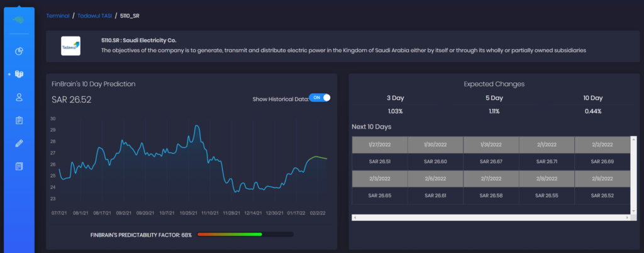Click the 5110_SR breadcrumb item
Image resolution: width=644 pixels, height=253 pixels.
click(x=130, y=16)
